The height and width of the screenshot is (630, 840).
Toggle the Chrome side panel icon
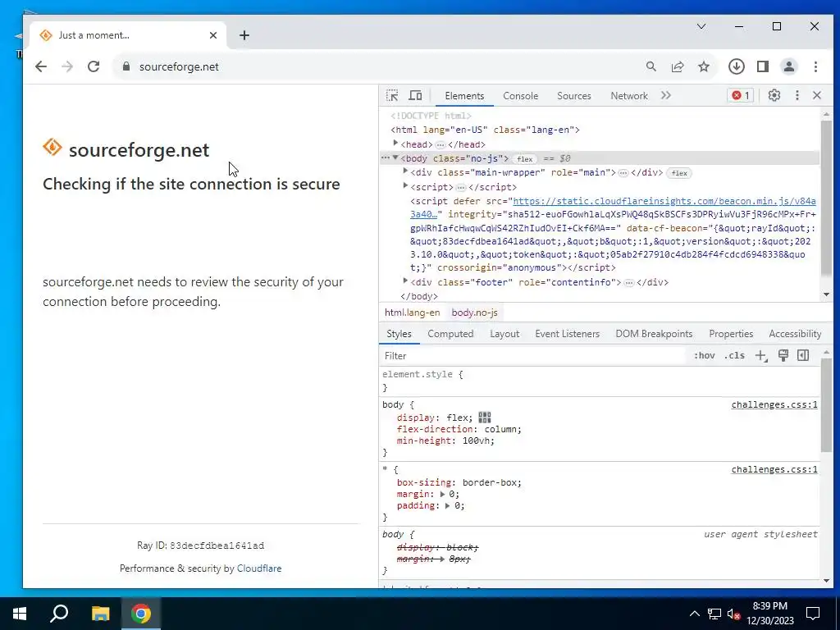click(763, 66)
